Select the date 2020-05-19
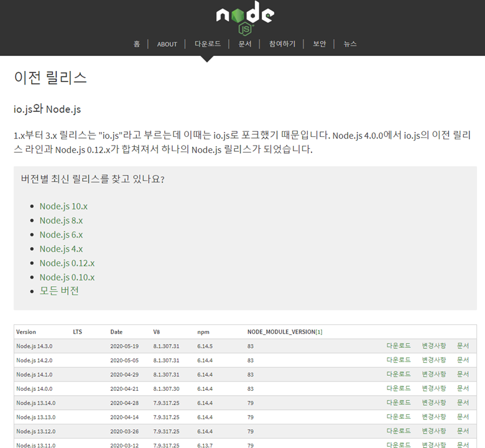485x448 pixels. [x=124, y=346]
